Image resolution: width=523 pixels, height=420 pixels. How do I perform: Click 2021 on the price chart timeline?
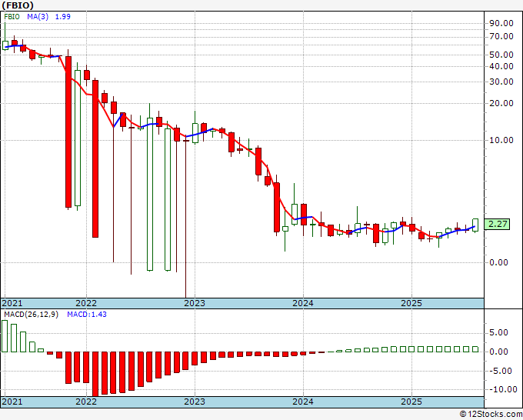(x=12, y=303)
